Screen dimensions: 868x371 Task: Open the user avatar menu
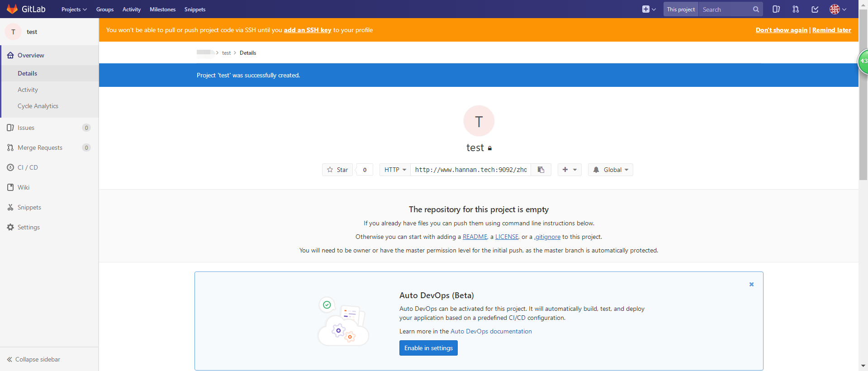[x=838, y=10]
